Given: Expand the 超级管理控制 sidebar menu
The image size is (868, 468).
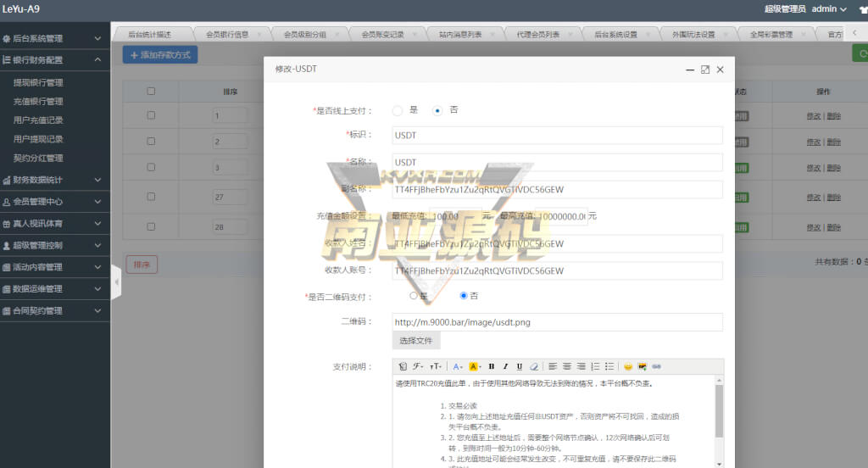Looking at the screenshot, I should coord(55,245).
